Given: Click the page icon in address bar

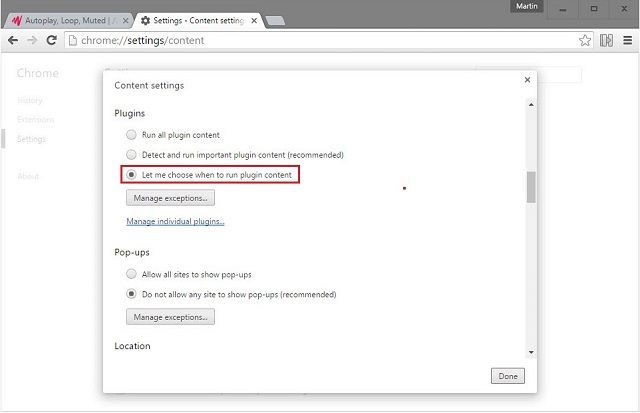Looking at the screenshot, I should (x=73, y=40).
